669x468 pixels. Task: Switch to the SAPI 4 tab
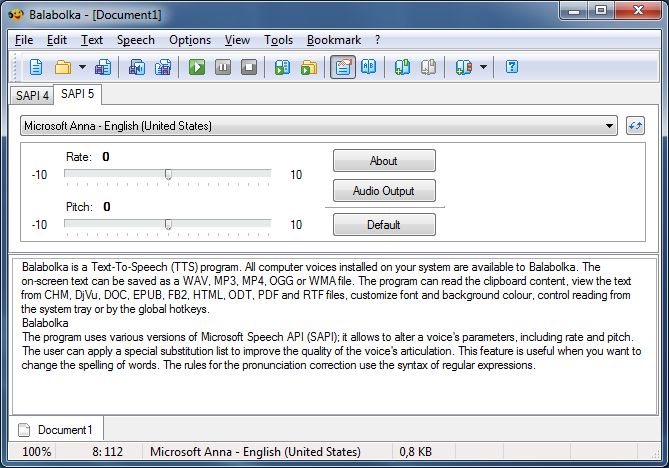coord(32,96)
